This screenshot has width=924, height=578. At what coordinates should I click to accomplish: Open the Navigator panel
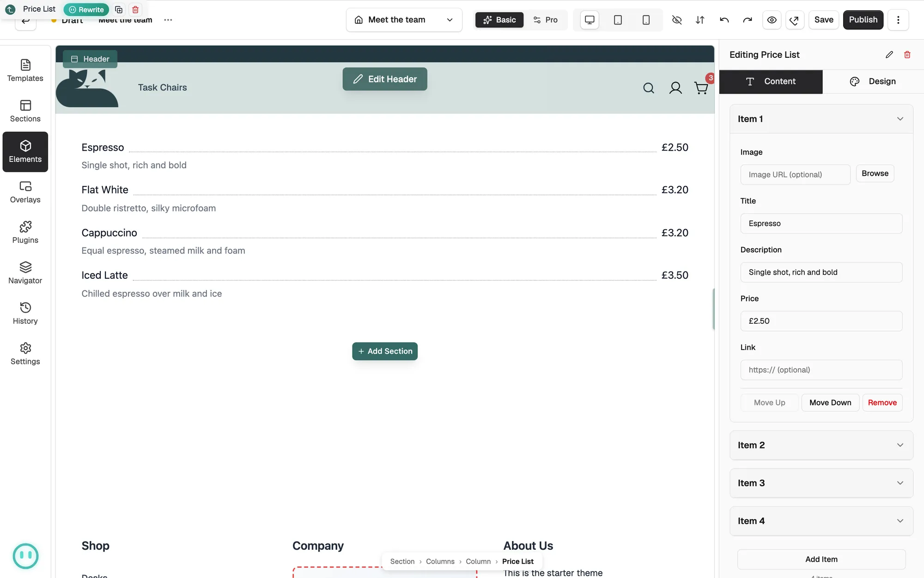pyautogui.click(x=25, y=273)
